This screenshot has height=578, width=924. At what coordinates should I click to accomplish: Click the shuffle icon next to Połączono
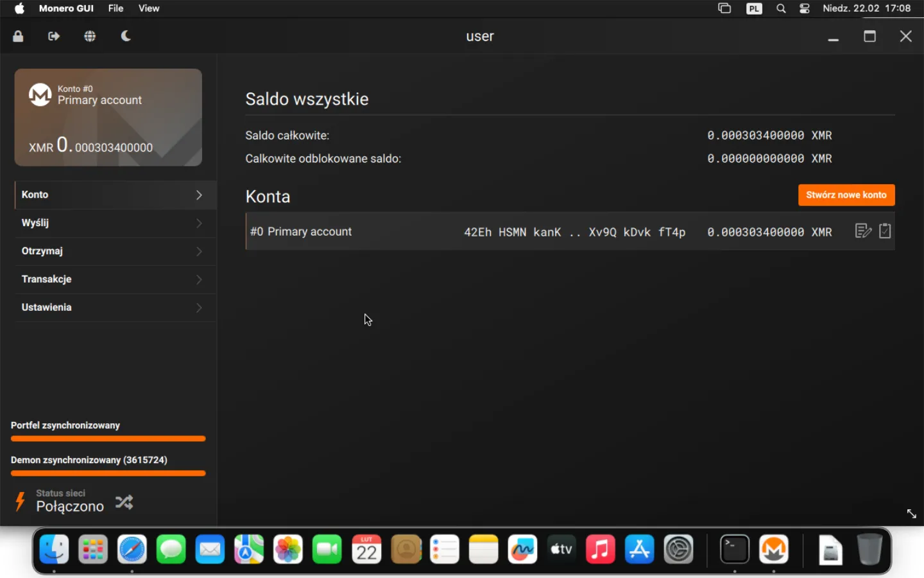pos(124,502)
